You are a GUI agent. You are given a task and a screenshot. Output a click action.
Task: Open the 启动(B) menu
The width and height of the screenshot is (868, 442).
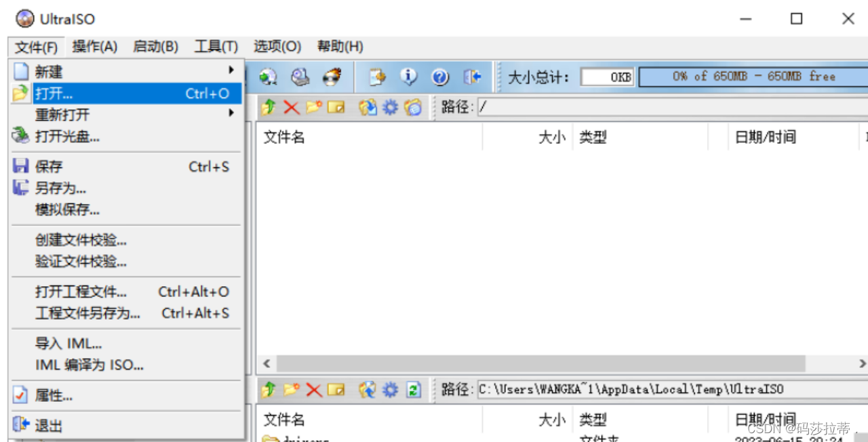coord(155,46)
